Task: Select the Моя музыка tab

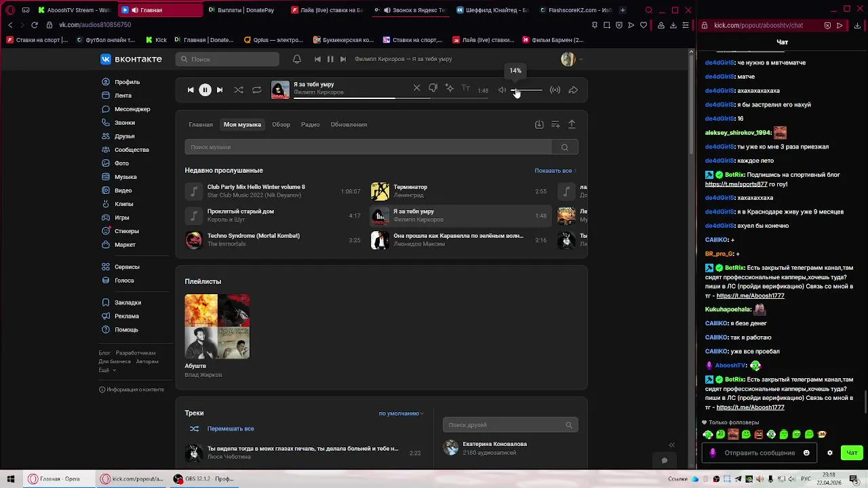Action: click(242, 125)
